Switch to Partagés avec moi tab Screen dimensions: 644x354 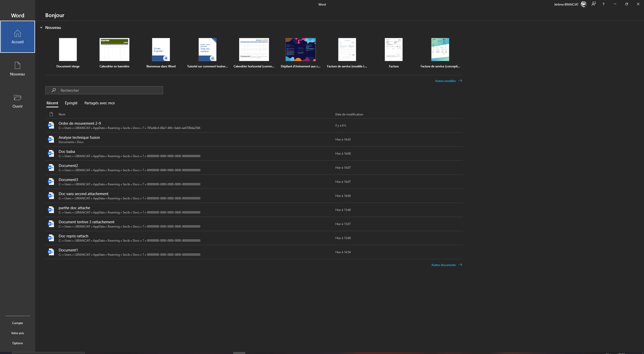[99, 103]
